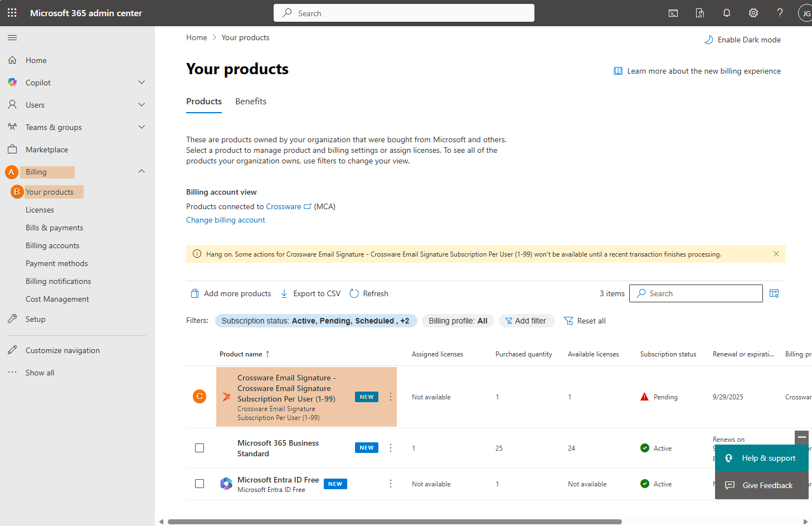Check the Microsoft Entra ID Free row
Image resolution: width=812 pixels, height=526 pixels.
200,484
